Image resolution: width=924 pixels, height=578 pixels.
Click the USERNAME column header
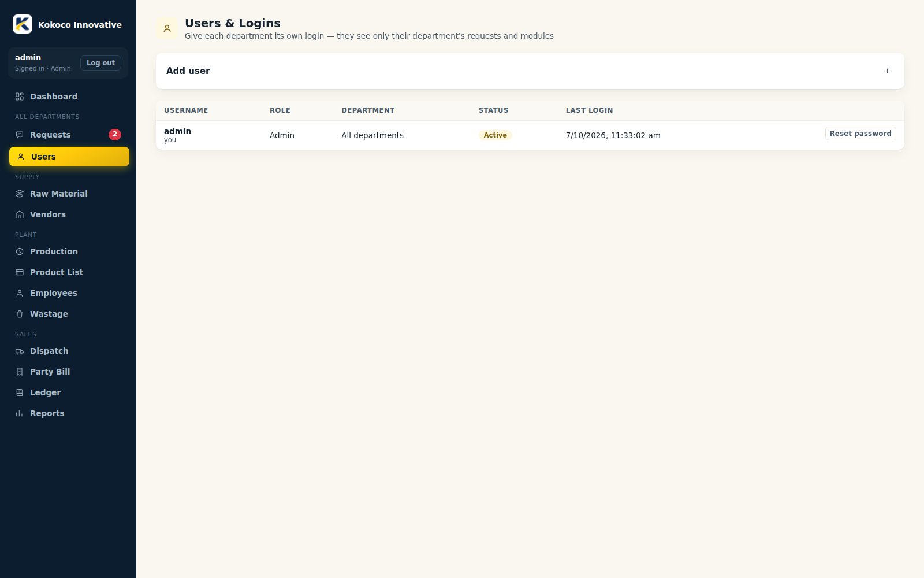tap(186, 110)
